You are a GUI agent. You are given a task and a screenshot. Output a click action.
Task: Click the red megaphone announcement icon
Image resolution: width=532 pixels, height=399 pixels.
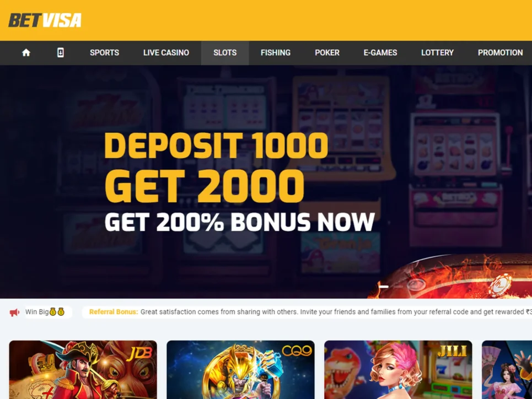pos(14,312)
